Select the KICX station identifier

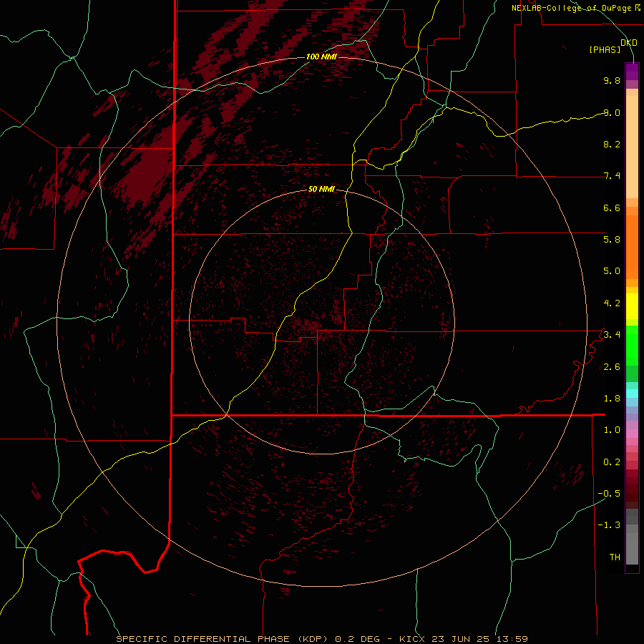pyautogui.click(x=414, y=639)
